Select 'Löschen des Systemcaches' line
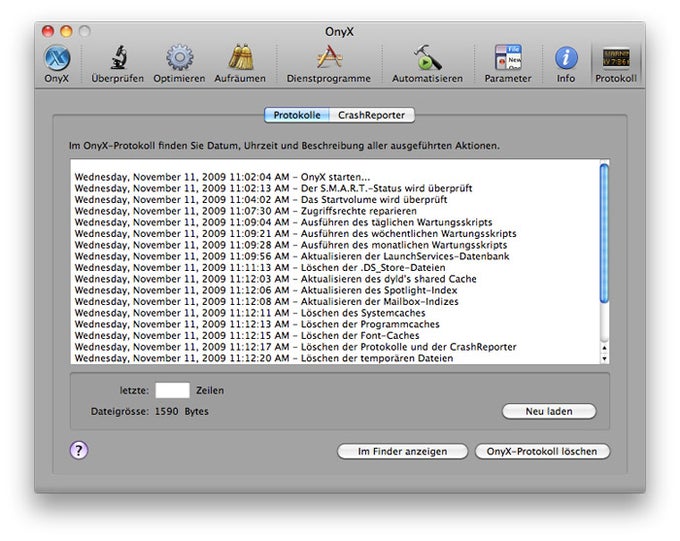The image size is (680, 541). 250,312
